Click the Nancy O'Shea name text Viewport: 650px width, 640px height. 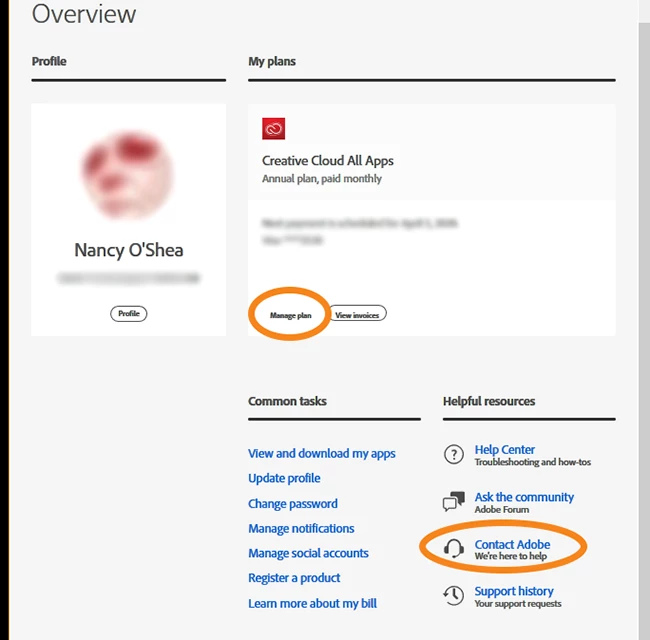tap(129, 250)
